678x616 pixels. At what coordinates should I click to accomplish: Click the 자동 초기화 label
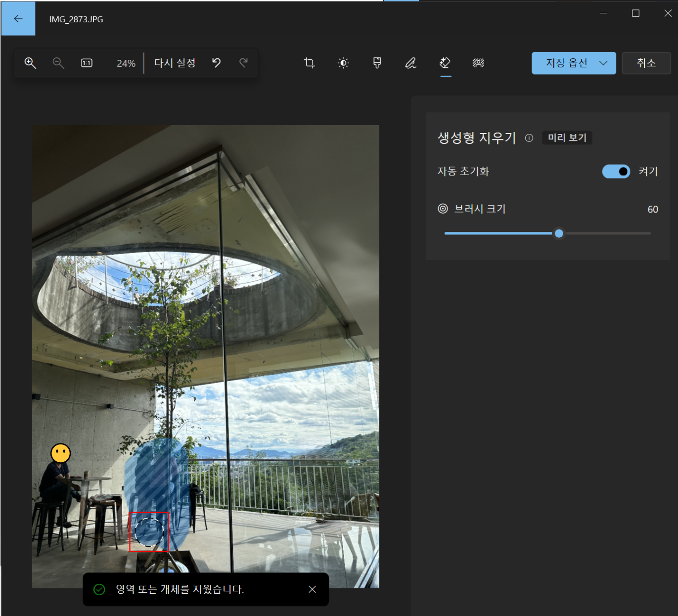(x=463, y=171)
